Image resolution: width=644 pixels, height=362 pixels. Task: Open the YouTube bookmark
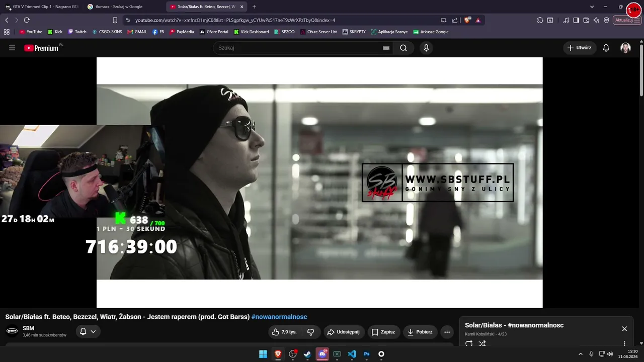click(x=31, y=32)
